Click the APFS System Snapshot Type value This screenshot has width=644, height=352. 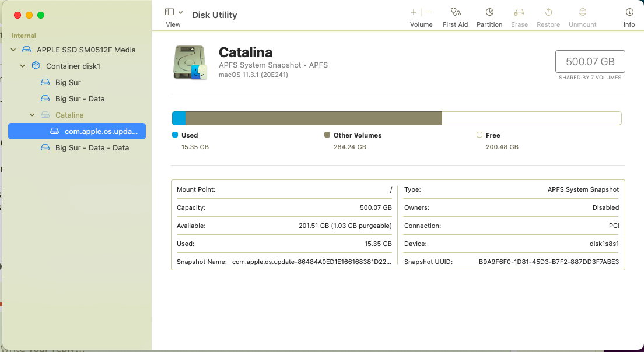point(583,189)
